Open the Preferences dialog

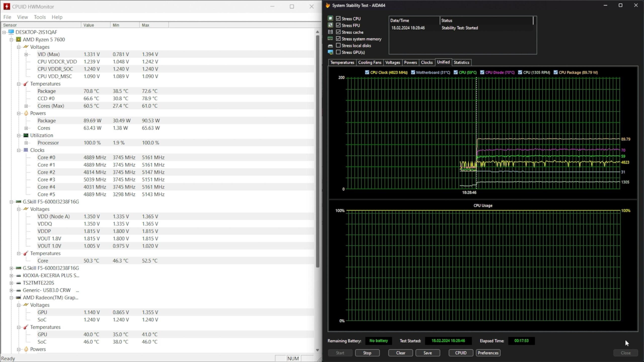pos(488,353)
